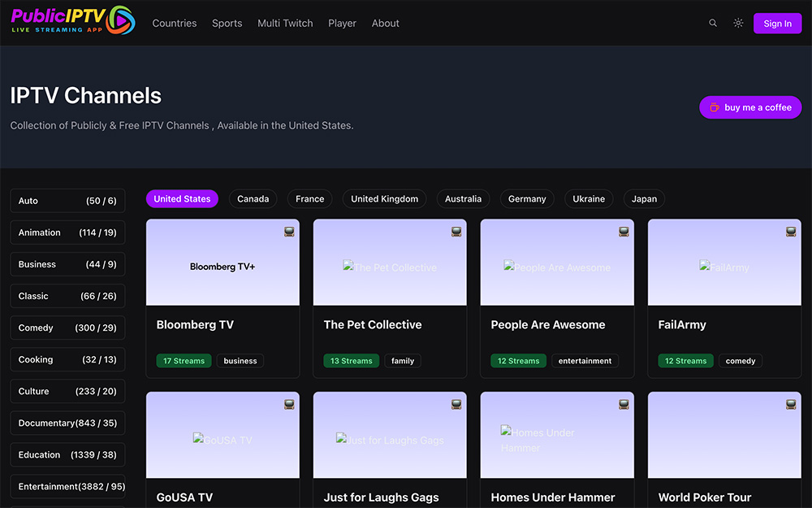This screenshot has height=508, width=812.
Task: Click the TV icon on The Pet Collective card
Action: [x=456, y=232]
